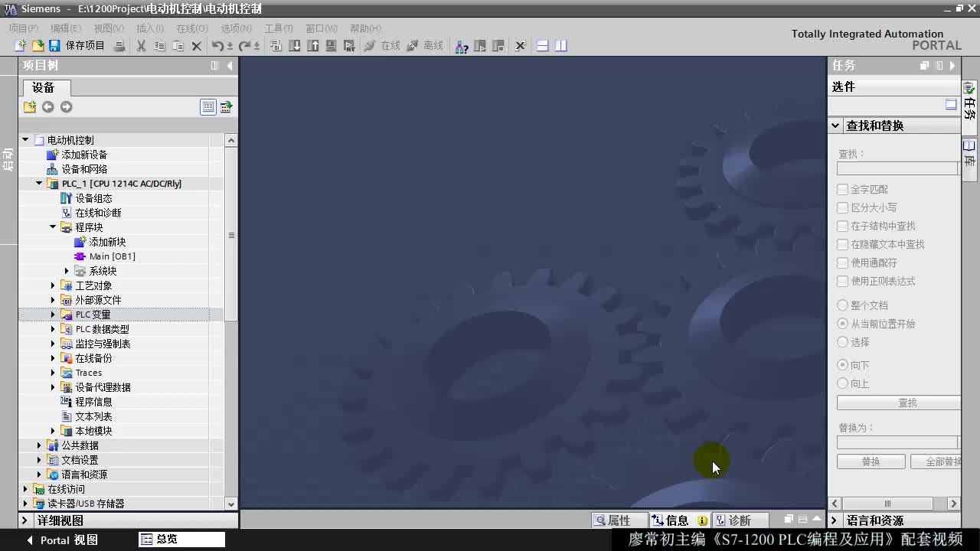980x551 pixels.
Task: Click the Cut scissors icon
Action: [x=141, y=46]
